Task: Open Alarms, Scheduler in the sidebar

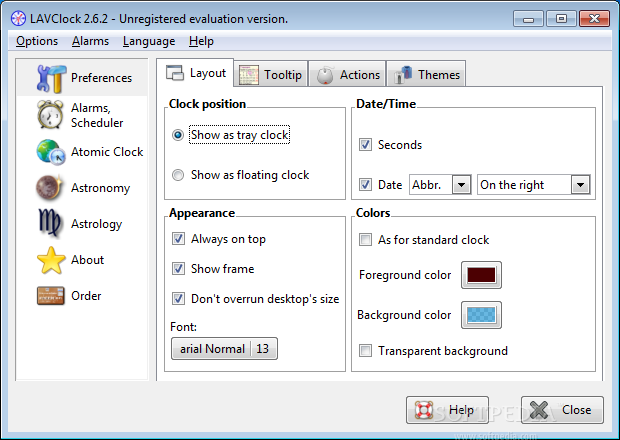Action: [82, 115]
